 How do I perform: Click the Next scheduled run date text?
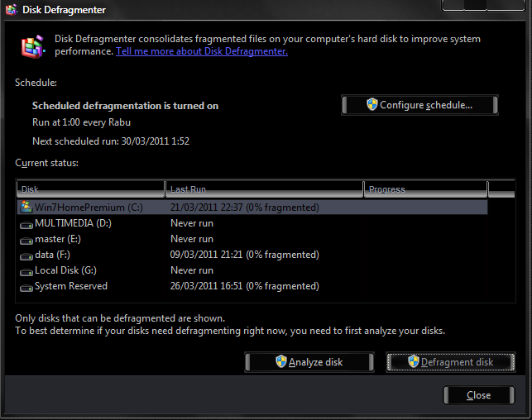[x=111, y=141]
